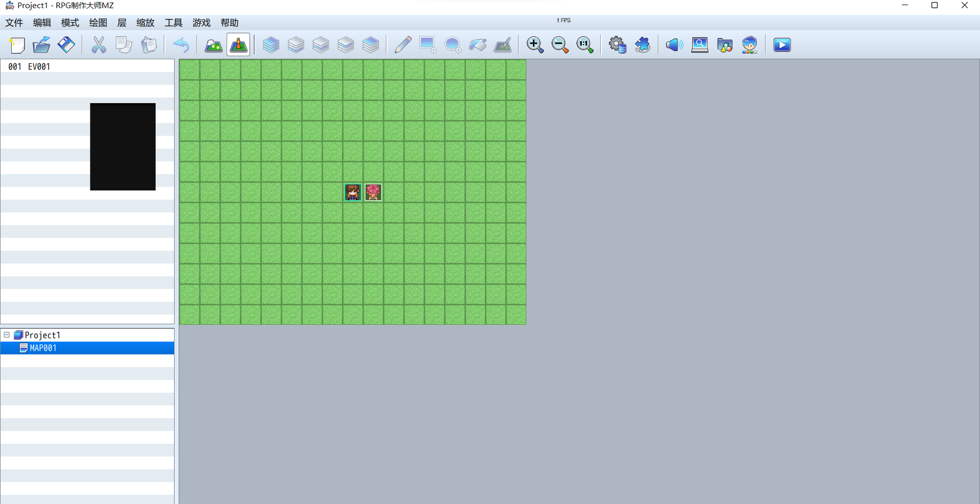Open the 文件 menu
The height and width of the screenshot is (504, 980).
(x=14, y=22)
